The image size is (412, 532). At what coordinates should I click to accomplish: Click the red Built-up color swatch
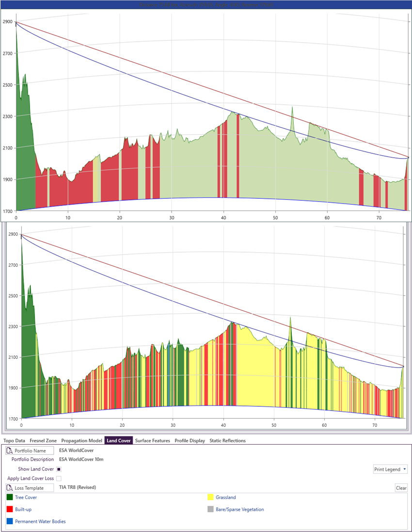tap(10, 509)
